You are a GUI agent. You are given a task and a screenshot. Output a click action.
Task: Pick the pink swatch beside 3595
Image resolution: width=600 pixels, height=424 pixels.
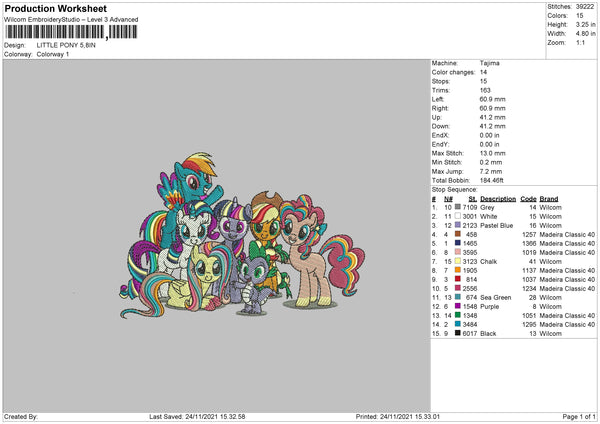(x=458, y=252)
